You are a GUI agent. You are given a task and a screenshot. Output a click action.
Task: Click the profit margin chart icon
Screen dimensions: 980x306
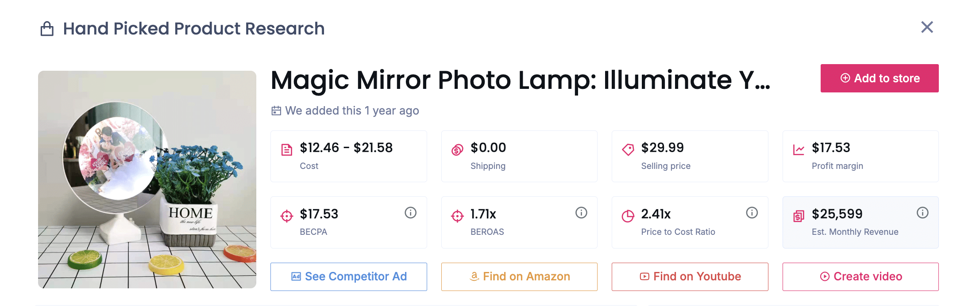[799, 149]
